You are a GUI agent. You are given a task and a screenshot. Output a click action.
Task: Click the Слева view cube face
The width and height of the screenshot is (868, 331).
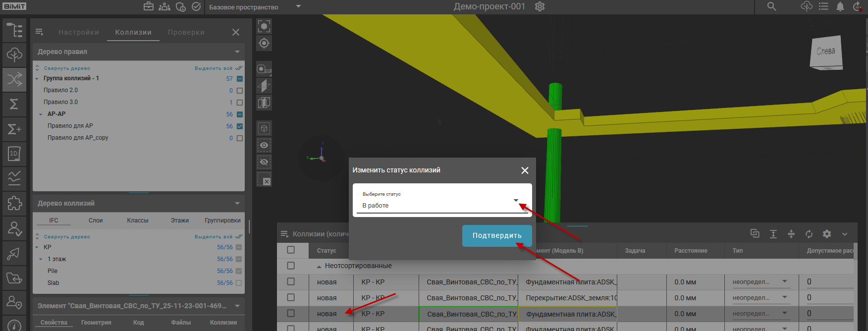coord(826,52)
